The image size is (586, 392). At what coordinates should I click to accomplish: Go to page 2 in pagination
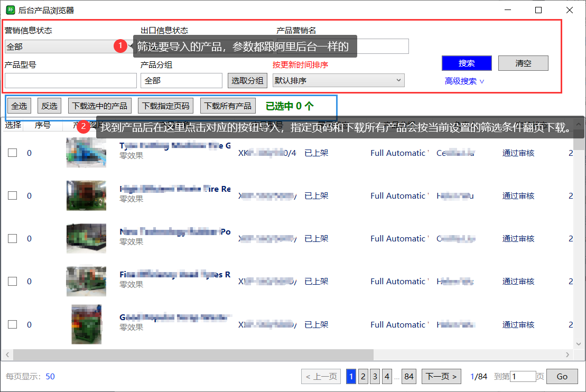(x=363, y=376)
